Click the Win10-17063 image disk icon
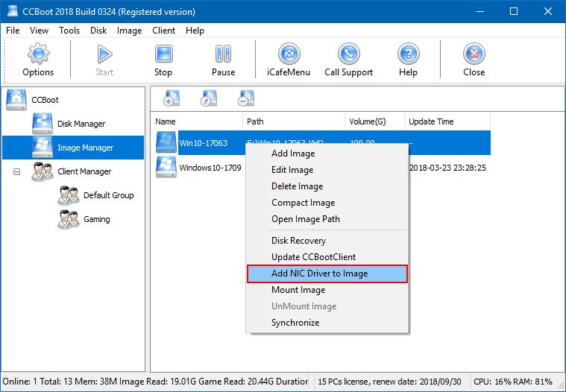 tap(166, 142)
